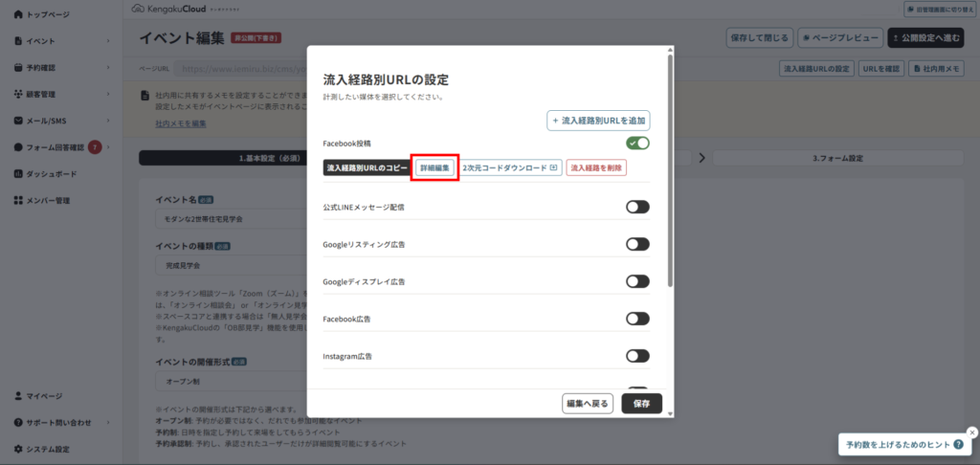Expand the メール/SMS sidebar submenu chevron
This screenshot has width=980, height=465.
point(108,121)
